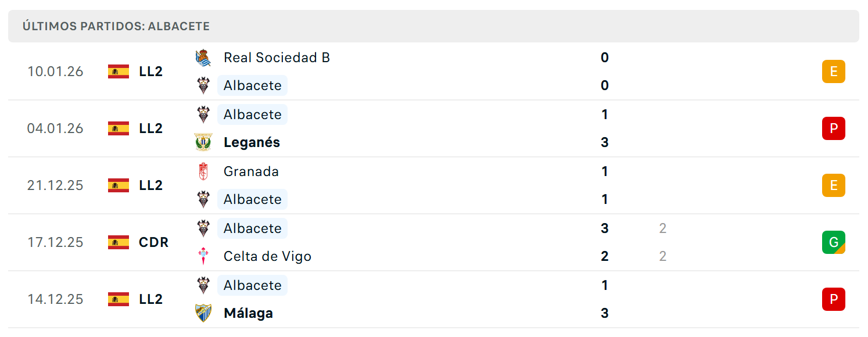Open the 21.12.25 match date row

coord(433,185)
